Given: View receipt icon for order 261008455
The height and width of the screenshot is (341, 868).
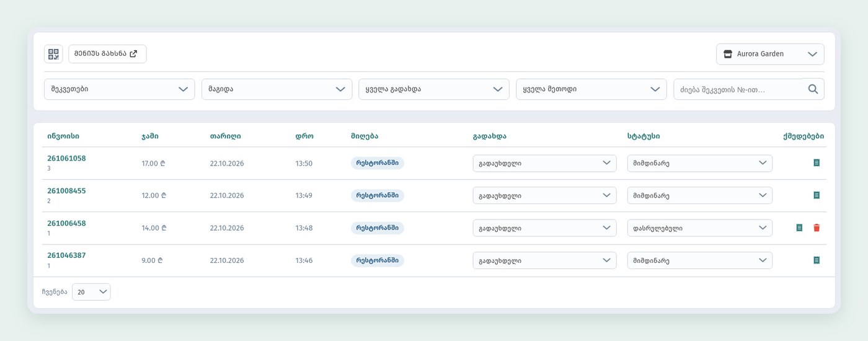Looking at the screenshot, I should pos(817,195).
